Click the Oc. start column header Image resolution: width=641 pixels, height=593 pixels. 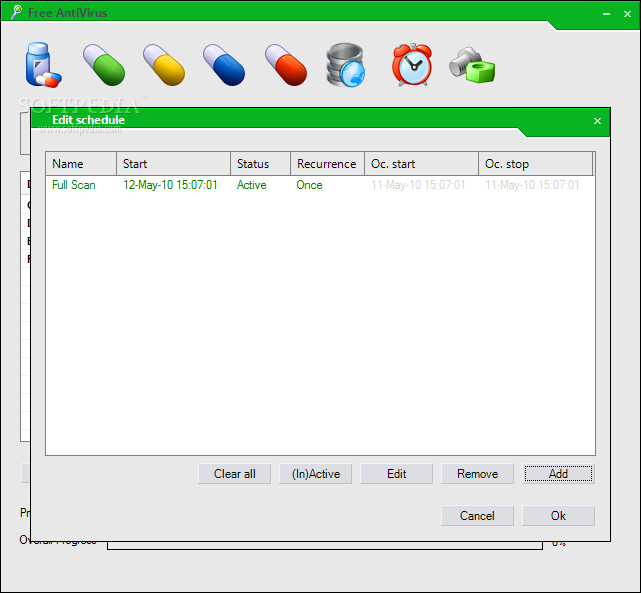click(x=421, y=164)
